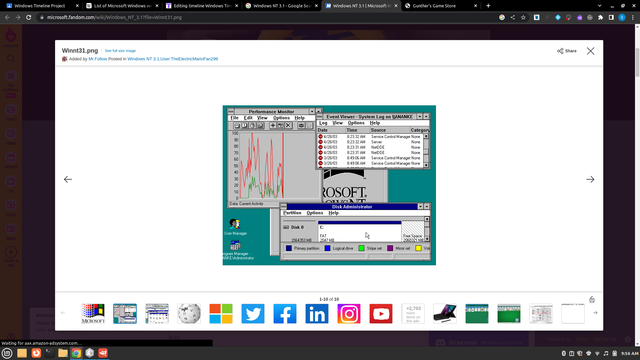Image resolution: width=640 pixels, height=360 pixels.
Task: Select the Surface tablet thumbnail
Action: pos(444,313)
